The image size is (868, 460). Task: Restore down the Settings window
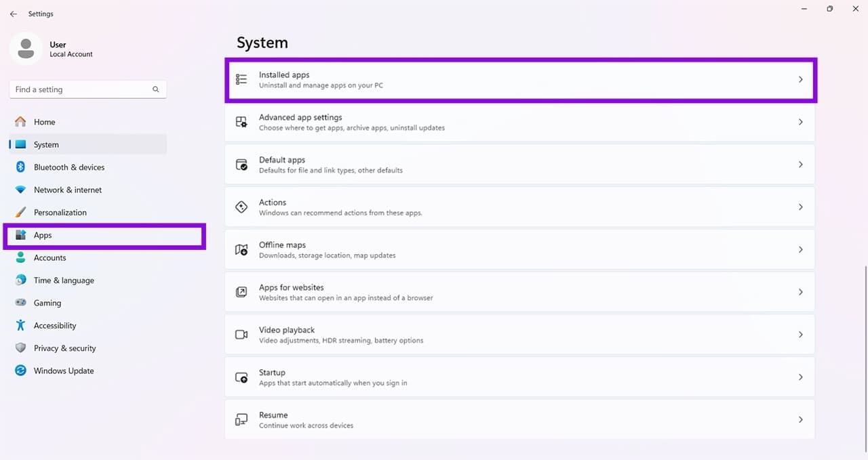point(830,9)
